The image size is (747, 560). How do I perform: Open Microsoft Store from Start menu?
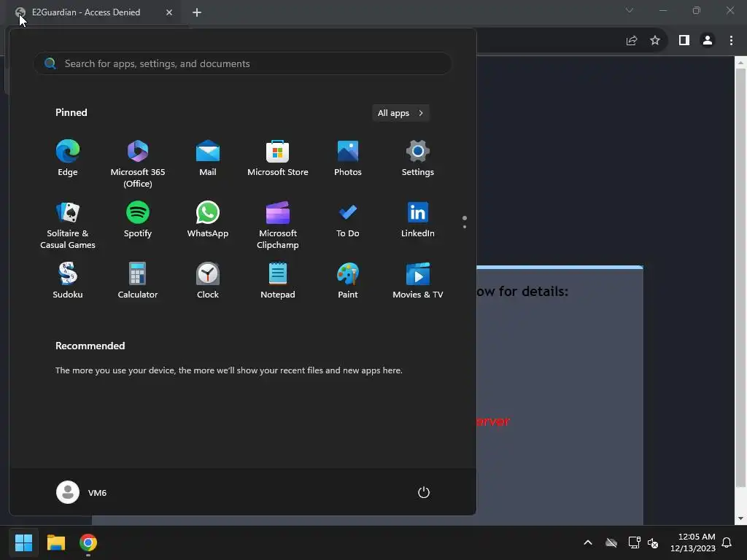coord(278,158)
